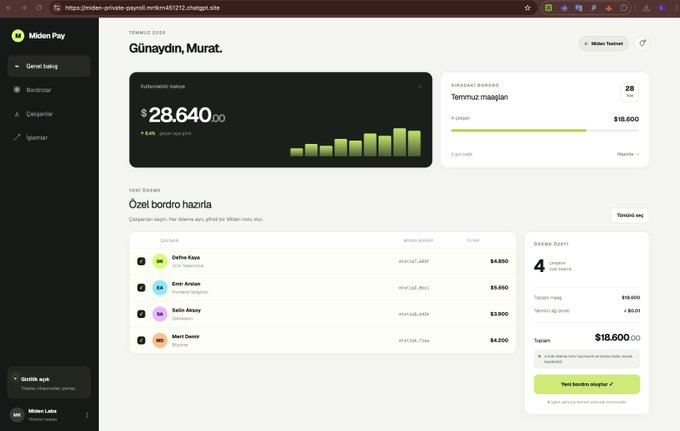Click Selin Aksoy's name
Image resolution: width=680 pixels, height=431 pixels.
pyautogui.click(x=186, y=310)
